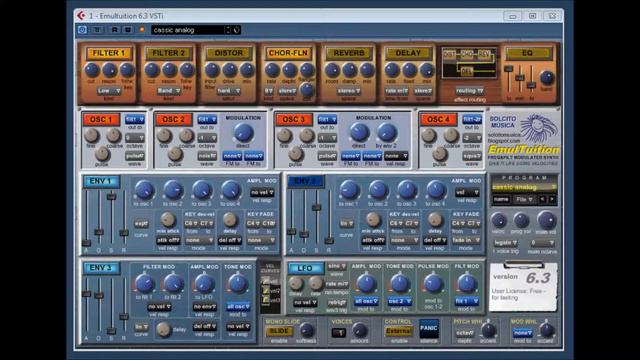Click the bypass power icon in host toolbar
The height and width of the screenshot is (360, 640).
click(82, 30)
